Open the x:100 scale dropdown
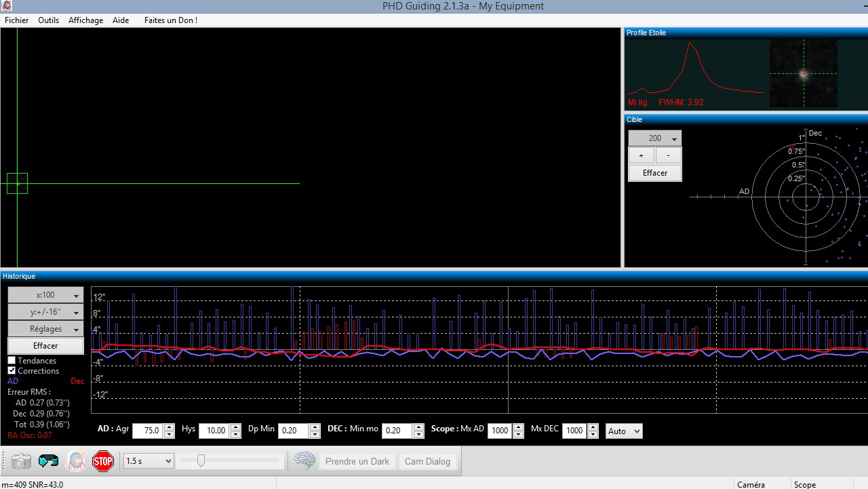This screenshot has height=489, width=868. [x=45, y=294]
